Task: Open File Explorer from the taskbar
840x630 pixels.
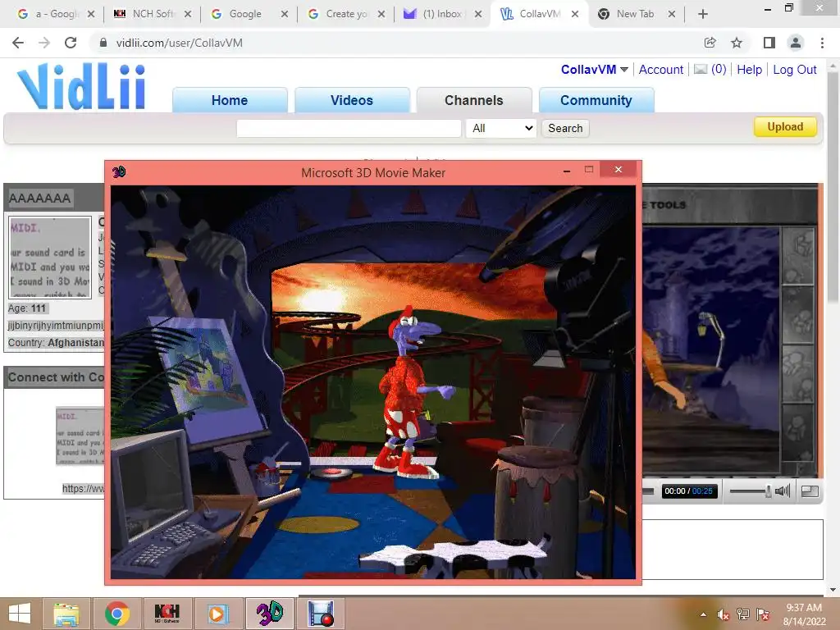Action: click(x=66, y=614)
